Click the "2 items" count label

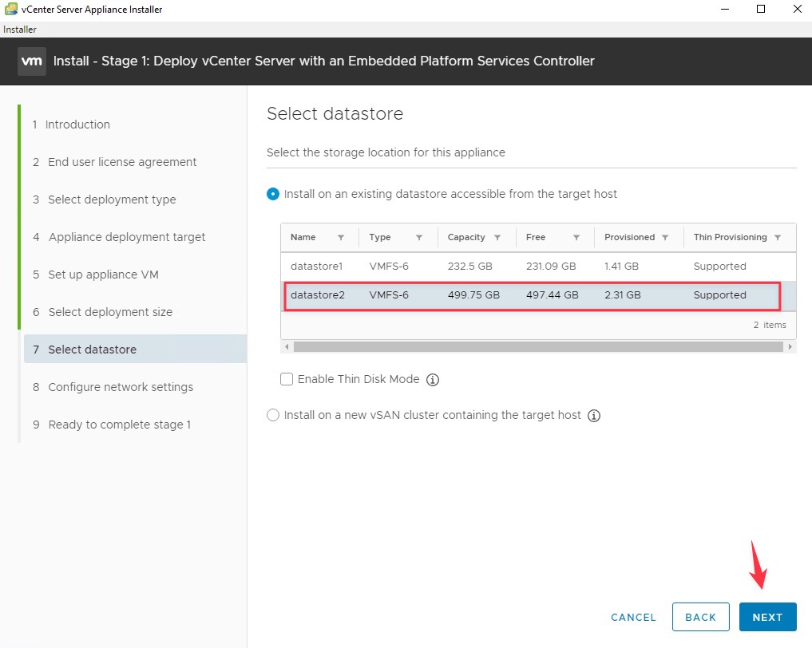point(770,325)
